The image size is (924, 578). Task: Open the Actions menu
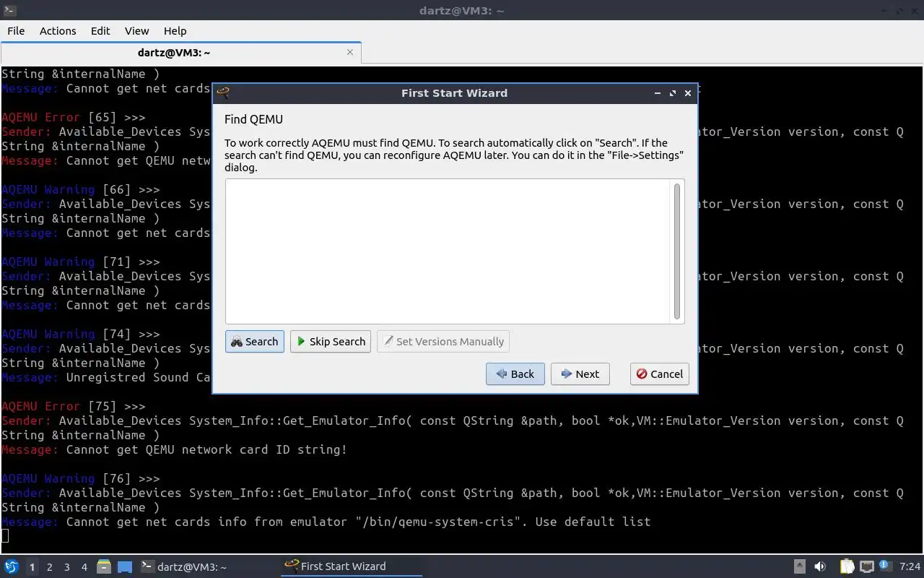point(58,31)
